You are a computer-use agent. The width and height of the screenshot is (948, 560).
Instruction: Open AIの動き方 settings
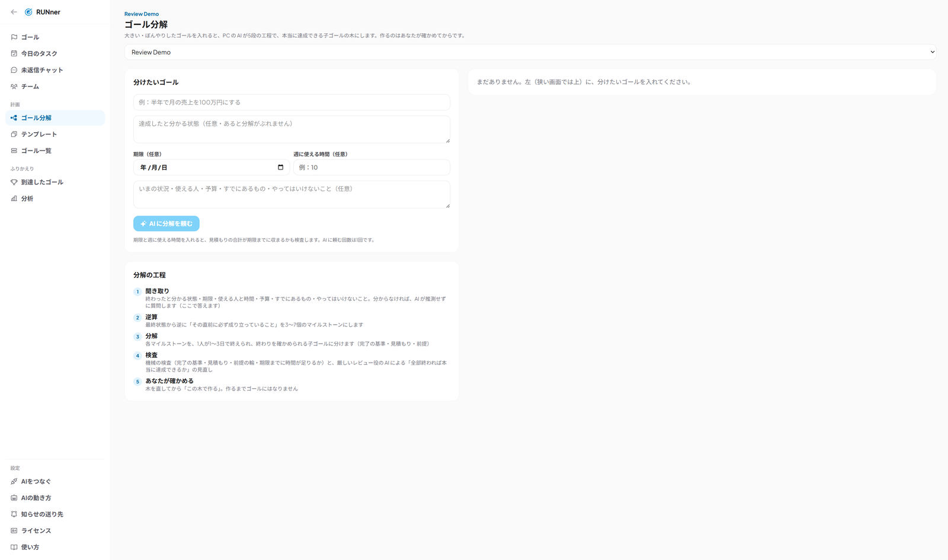(55, 498)
